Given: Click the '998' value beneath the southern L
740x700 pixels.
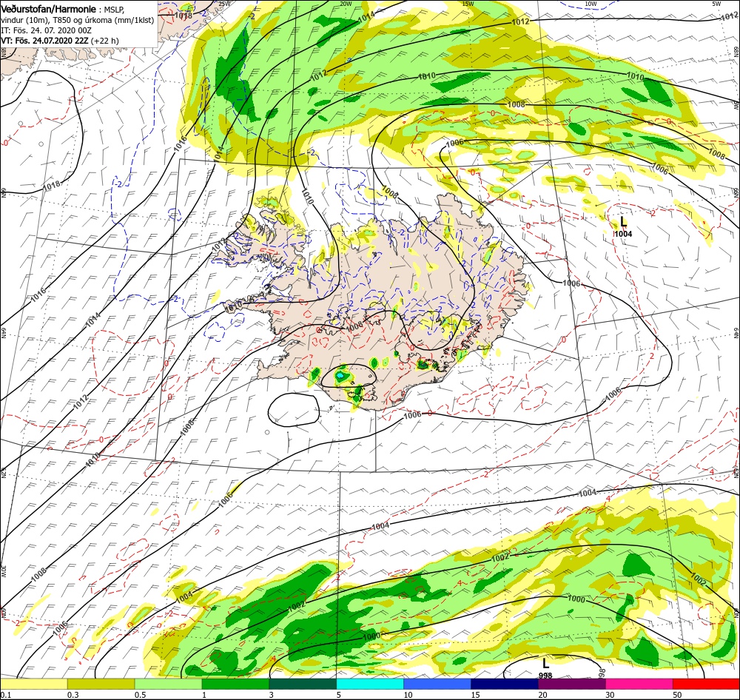Looking at the screenshot, I should coord(545,676).
